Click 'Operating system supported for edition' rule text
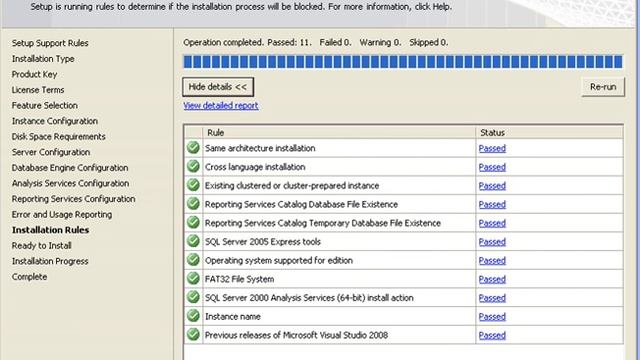 (279, 260)
